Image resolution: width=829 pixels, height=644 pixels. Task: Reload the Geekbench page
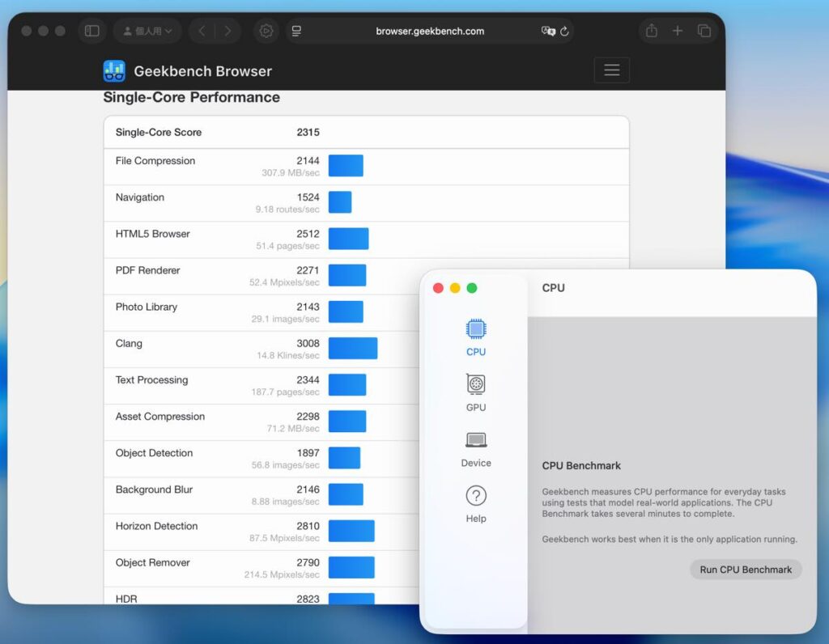tap(564, 32)
